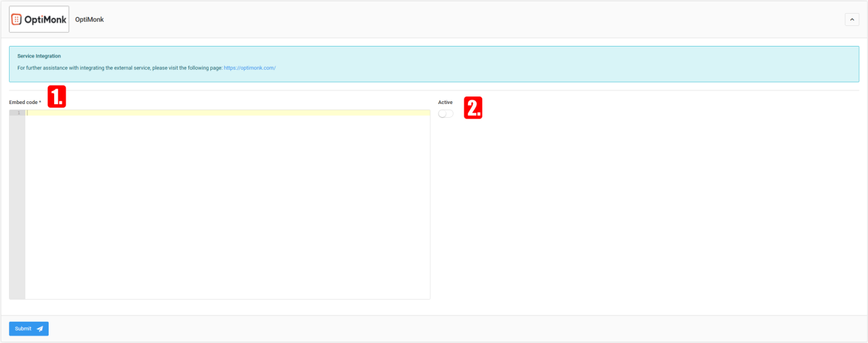
Task: Click line number 1 in the editor gutter
Action: pos(18,113)
